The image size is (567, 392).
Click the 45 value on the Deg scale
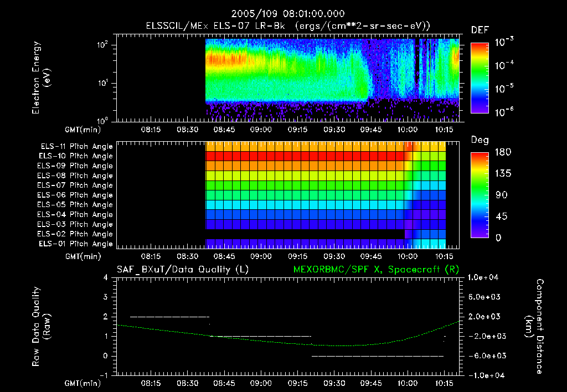pos(502,216)
